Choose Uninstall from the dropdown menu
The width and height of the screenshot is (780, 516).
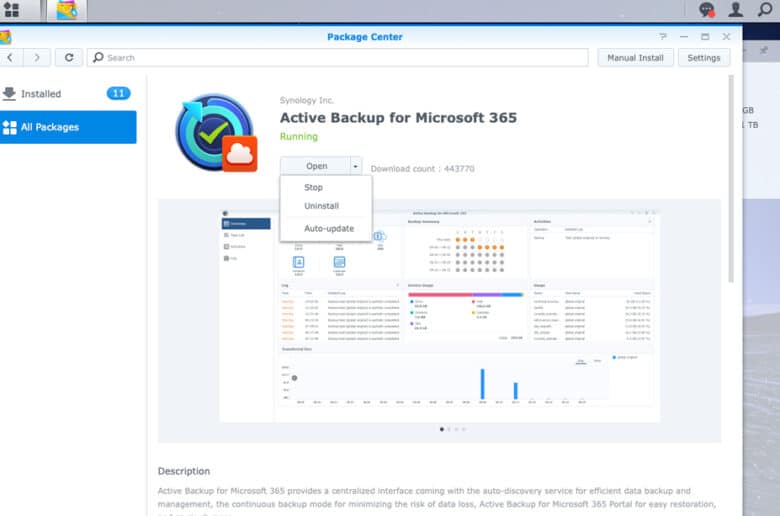[321, 206]
